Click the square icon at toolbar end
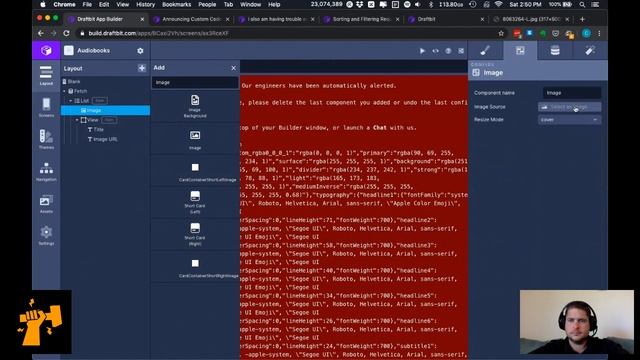640x360 pixels. [x=461, y=51]
